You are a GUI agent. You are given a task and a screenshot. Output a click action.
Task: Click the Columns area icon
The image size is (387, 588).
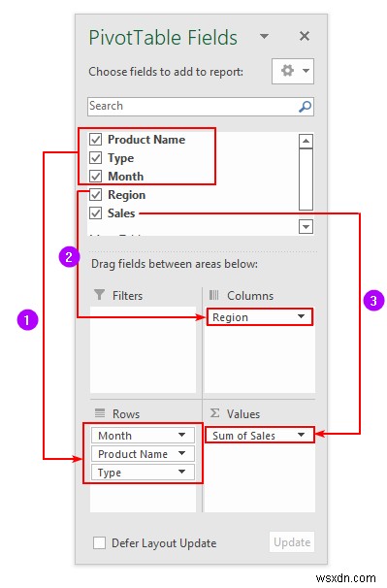(213, 295)
